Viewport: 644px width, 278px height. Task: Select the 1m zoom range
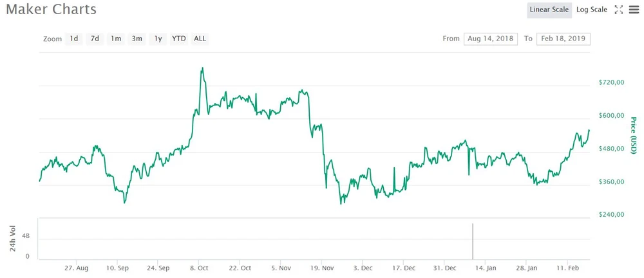point(116,39)
